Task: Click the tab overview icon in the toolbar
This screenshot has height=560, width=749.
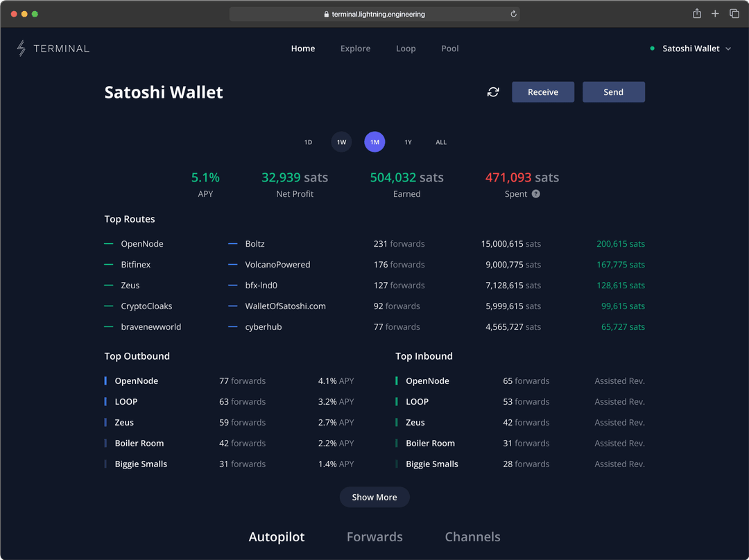Action: point(734,13)
